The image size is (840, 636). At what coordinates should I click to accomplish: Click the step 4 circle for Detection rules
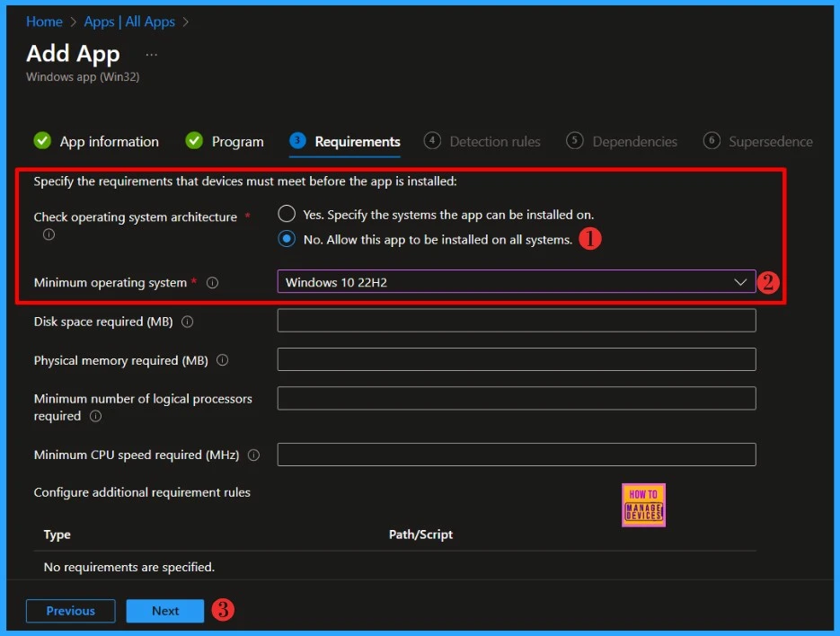click(432, 140)
